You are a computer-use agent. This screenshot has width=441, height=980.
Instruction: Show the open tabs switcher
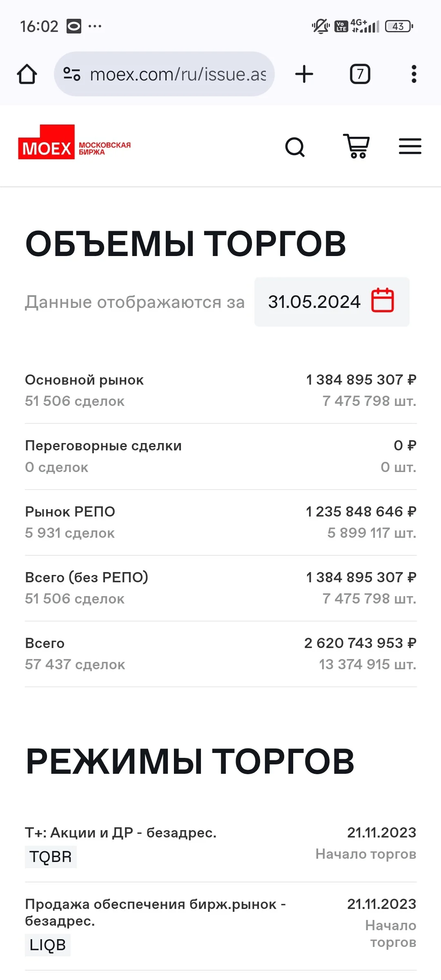(360, 74)
